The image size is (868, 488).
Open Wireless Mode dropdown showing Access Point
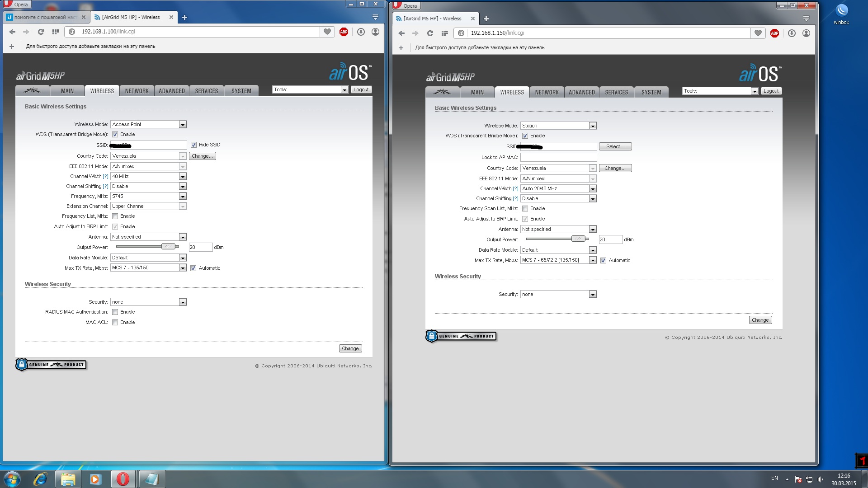click(x=148, y=124)
